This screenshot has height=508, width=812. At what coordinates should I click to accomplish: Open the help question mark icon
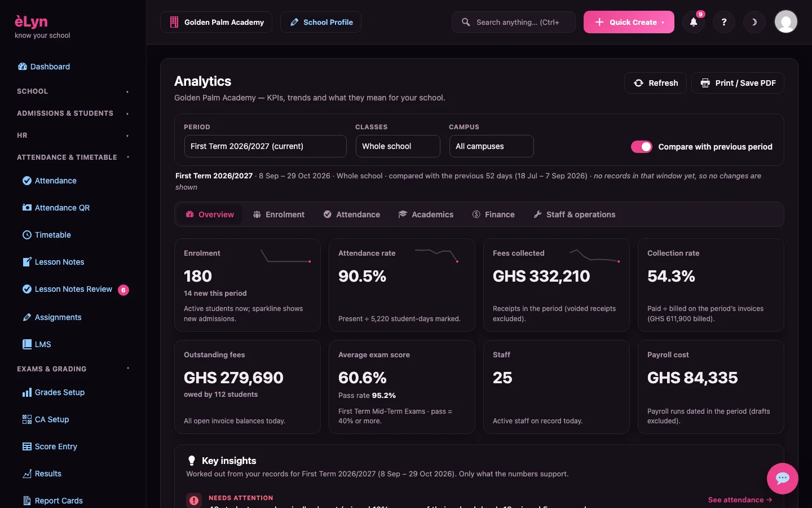[x=724, y=22]
